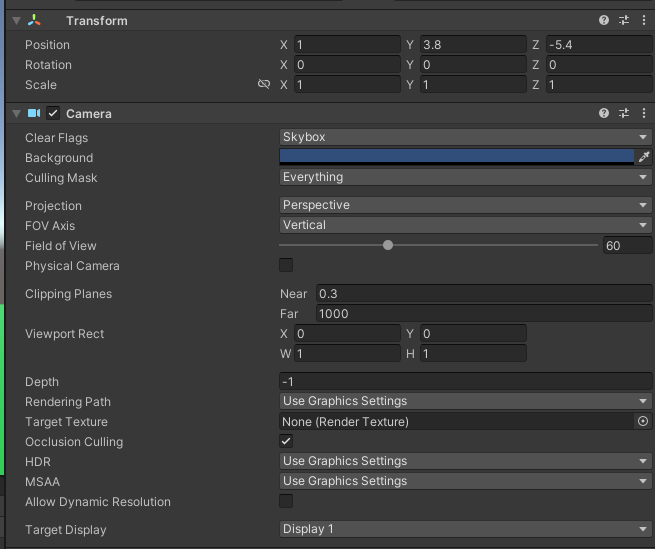Open Camera presets icon
The image size is (655, 549).
(x=624, y=113)
